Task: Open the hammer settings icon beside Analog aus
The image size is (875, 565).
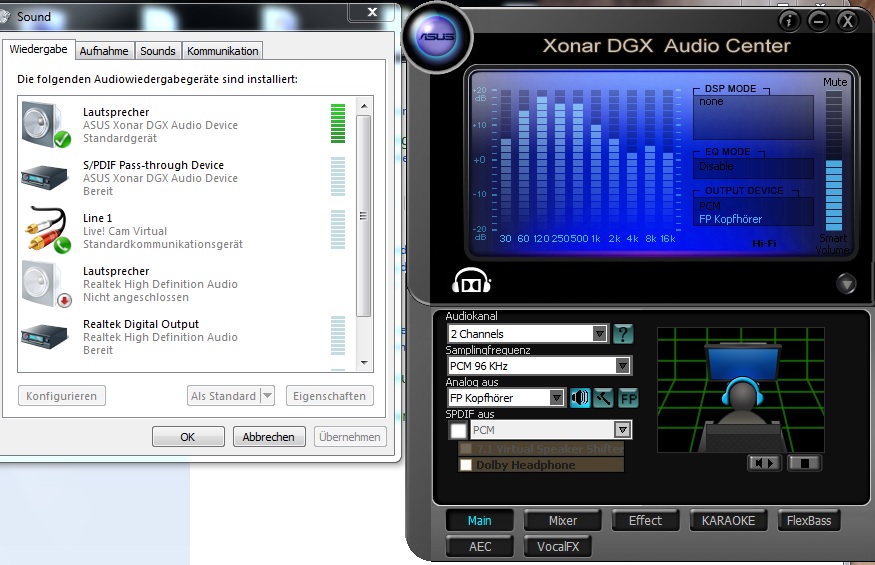Action: tap(603, 398)
